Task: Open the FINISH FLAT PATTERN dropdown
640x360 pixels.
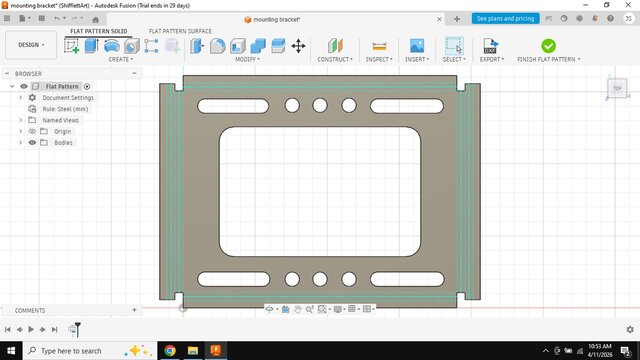Action: 549,59
